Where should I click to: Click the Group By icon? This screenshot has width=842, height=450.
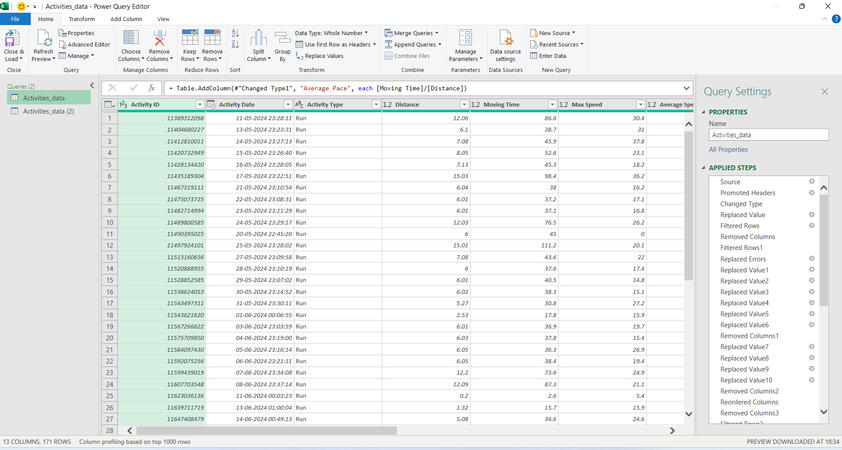(x=282, y=40)
